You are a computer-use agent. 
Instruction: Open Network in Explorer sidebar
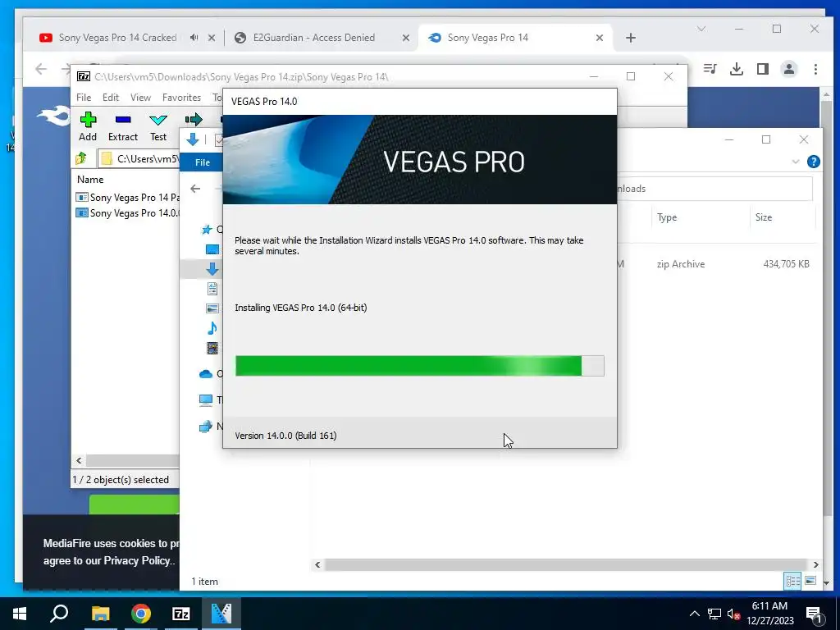tap(206, 427)
